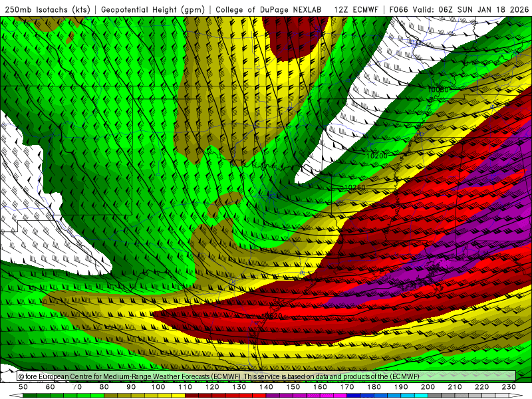Click the 10200 height contour label
Viewport: 532px width, 399px height.
coord(377,156)
